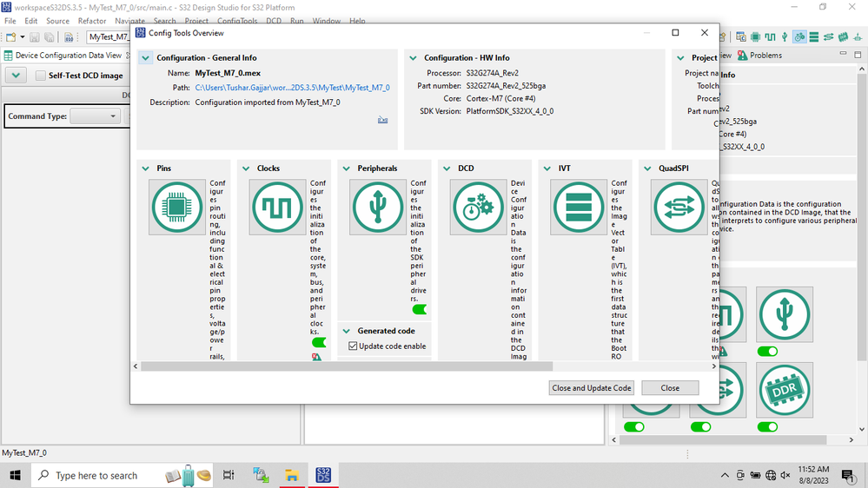Screen dimensions: 868x488
Task: Open the Pins tool icon in the dialog
Action: tap(177, 207)
